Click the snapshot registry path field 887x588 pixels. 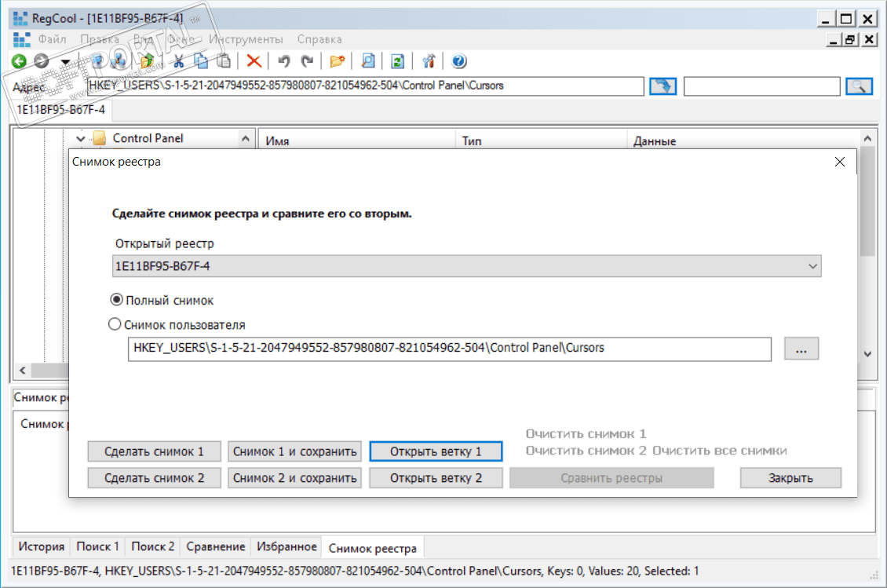click(x=450, y=349)
